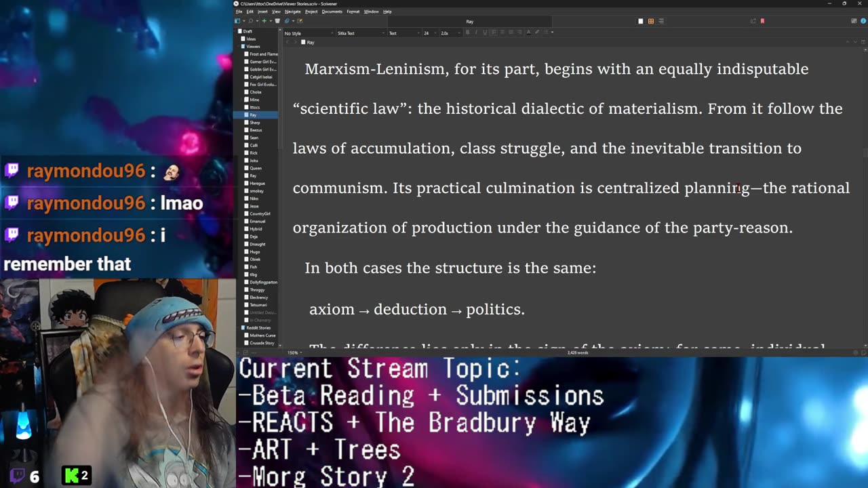The height and width of the screenshot is (488, 868).
Task: Open the project search magnifier icon
Action: 250,21
